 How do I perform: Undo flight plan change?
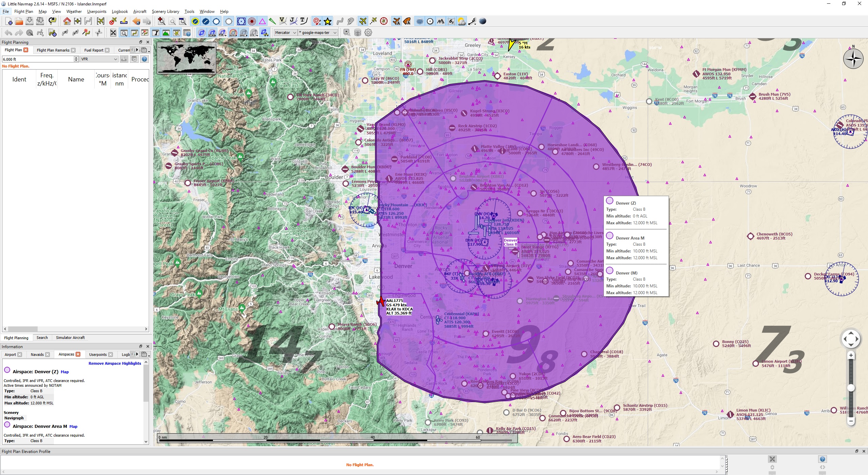[x=8, y=33]
